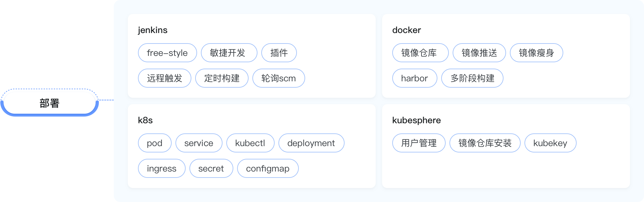Image resolution: width=644 pixels, height=202 pixels.
Task: Click the 轮询scm tag
Action: tap(278, 78)
